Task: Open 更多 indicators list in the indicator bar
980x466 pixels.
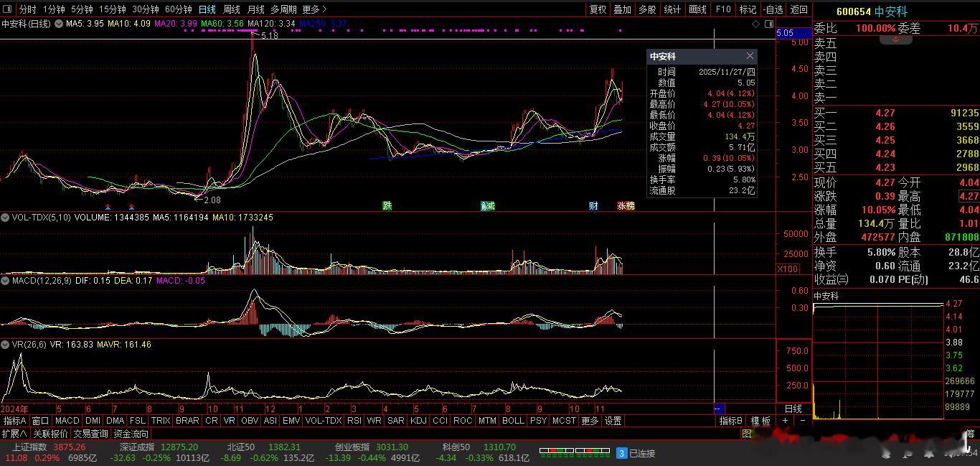Action: point(590,421)
